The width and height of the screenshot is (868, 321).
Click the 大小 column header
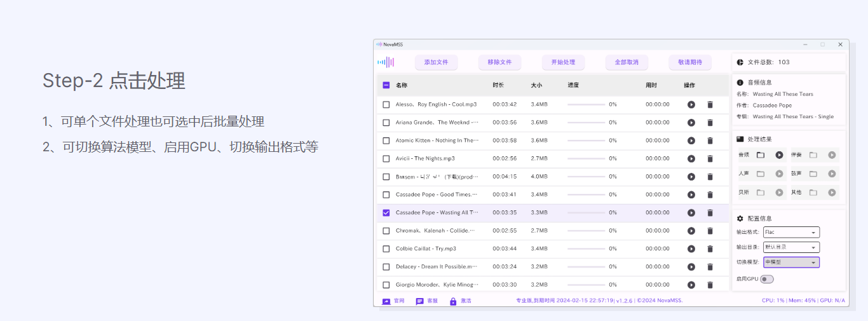click(536, 85)
